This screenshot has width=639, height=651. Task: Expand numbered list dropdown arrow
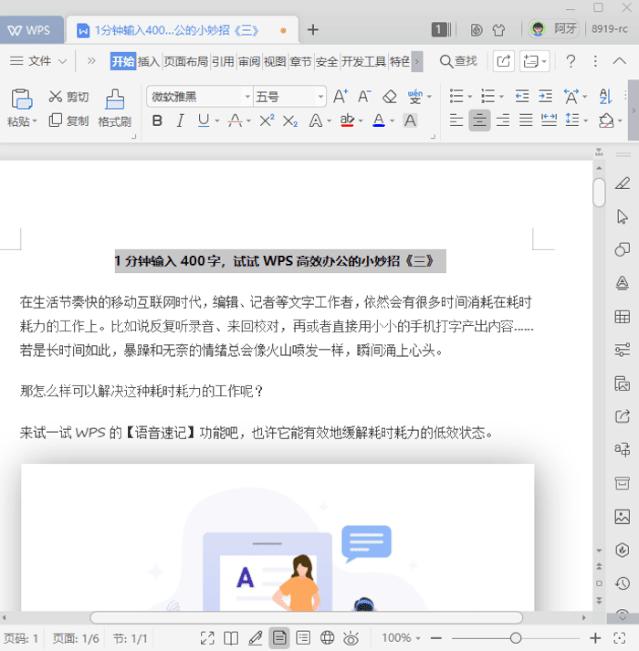[501, 97]
